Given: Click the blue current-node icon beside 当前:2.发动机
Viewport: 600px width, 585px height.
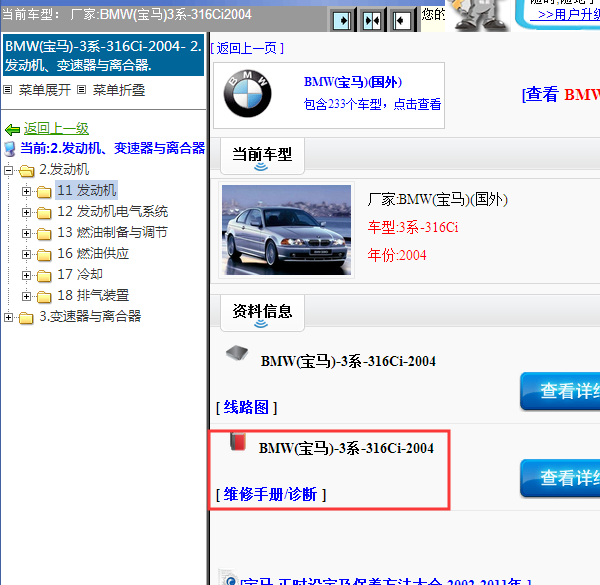Looking at the screenshot, I should 10,149.
